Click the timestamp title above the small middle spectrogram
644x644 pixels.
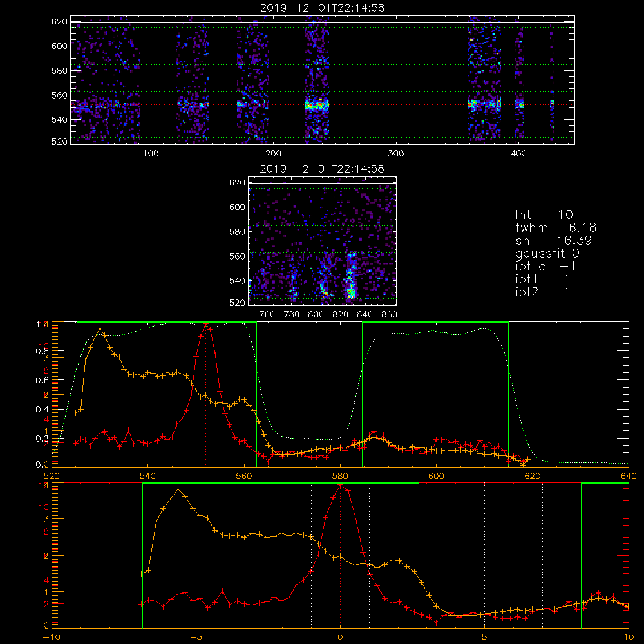point(323,169)
